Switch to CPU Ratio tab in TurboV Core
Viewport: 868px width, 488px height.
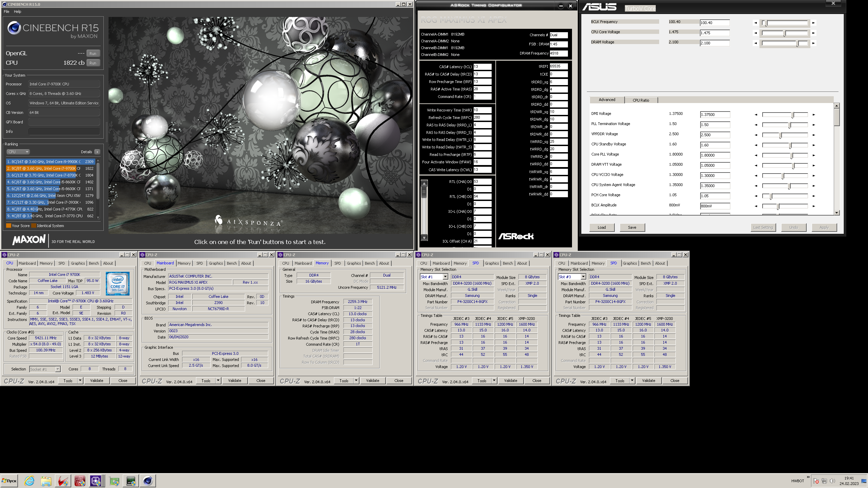point(641,100)
